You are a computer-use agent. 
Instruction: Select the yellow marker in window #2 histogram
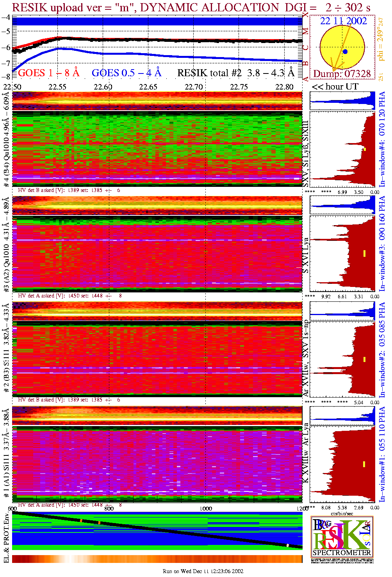point(364,359)
